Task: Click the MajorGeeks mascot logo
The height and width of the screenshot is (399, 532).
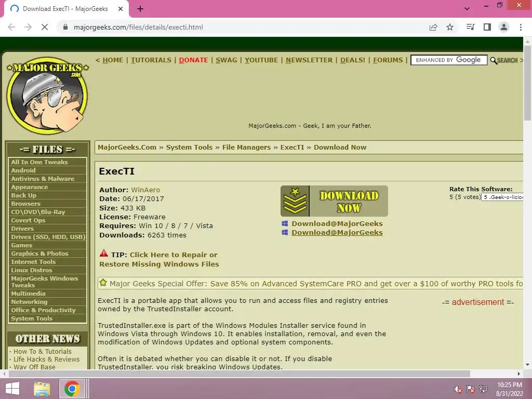Action: tap(47, 96)
